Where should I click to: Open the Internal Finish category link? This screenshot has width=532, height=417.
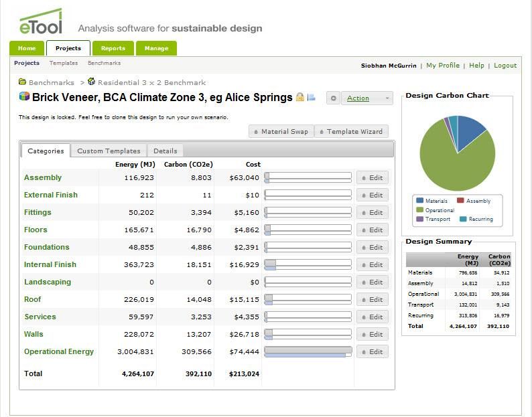(50, 264)
